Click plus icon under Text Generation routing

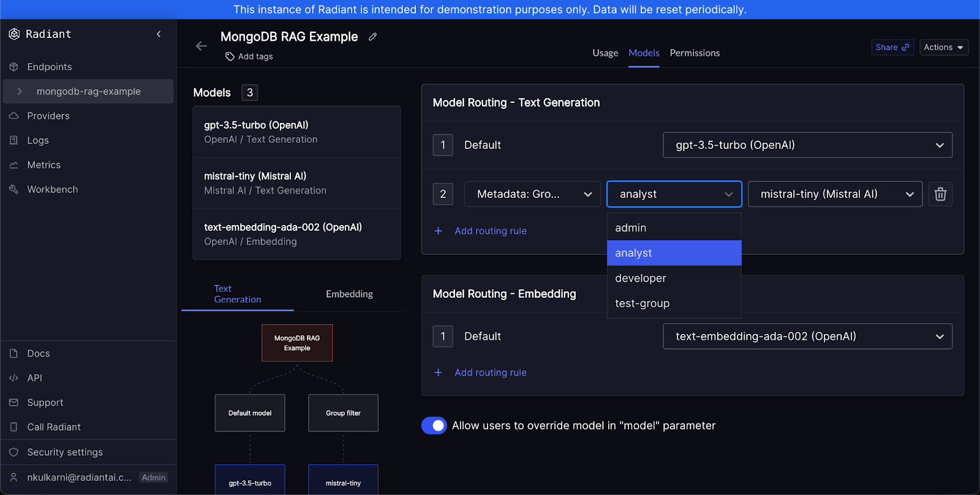[438, 231]
